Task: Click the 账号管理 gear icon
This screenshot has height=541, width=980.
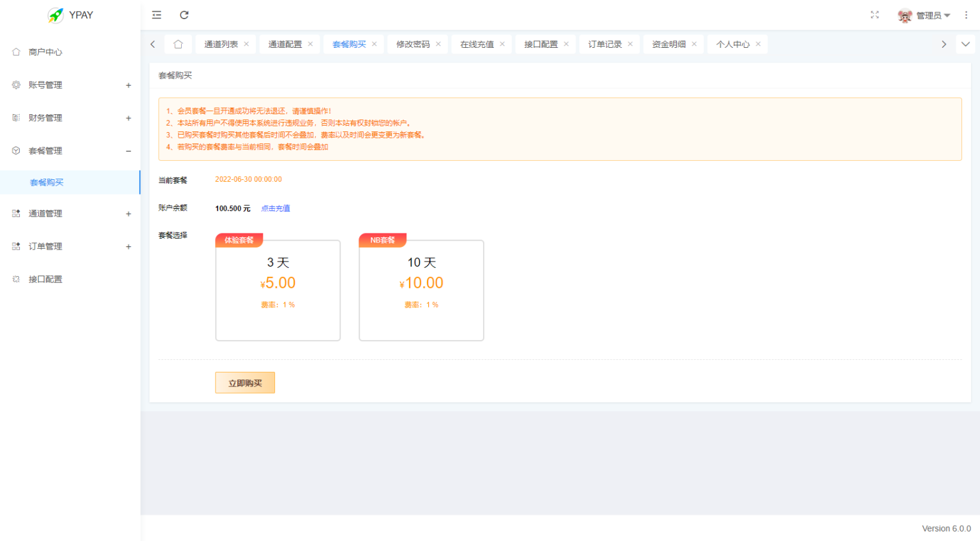Action: [x=15, y=84]
